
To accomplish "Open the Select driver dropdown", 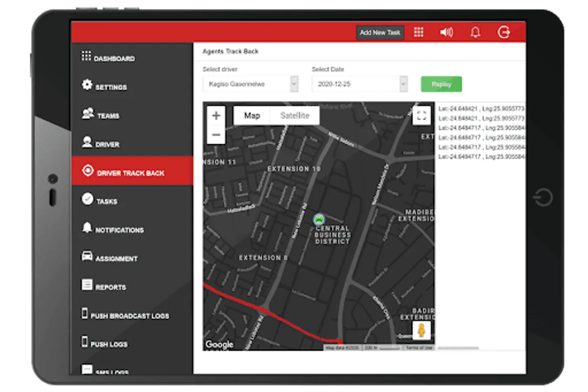I will pos(250,84).
